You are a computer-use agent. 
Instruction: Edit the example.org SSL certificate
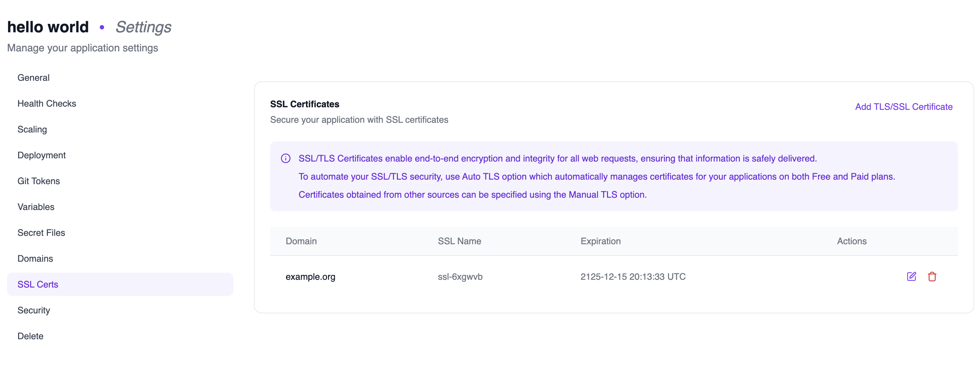(x=911, y=277)
